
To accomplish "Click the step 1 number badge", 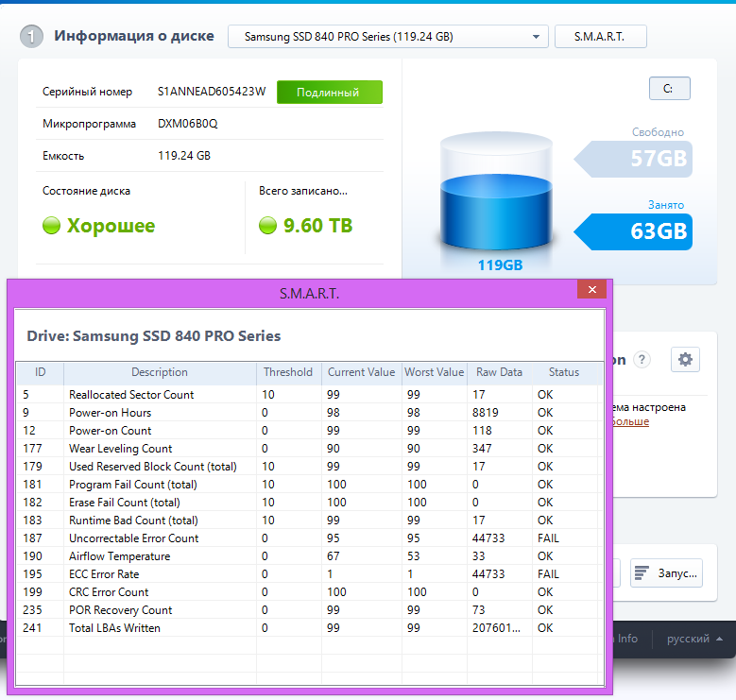I will coord(32,37).
